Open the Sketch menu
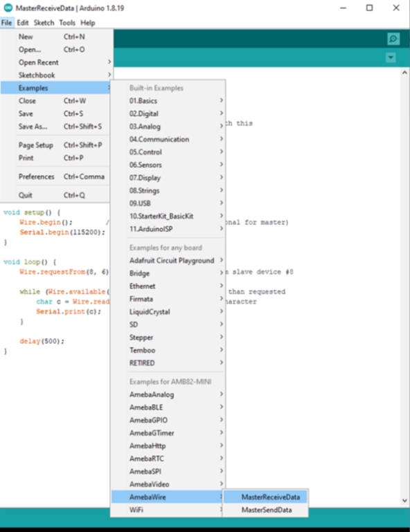The height and width of the screenshot is (532, 410). (x=44, y=23)
